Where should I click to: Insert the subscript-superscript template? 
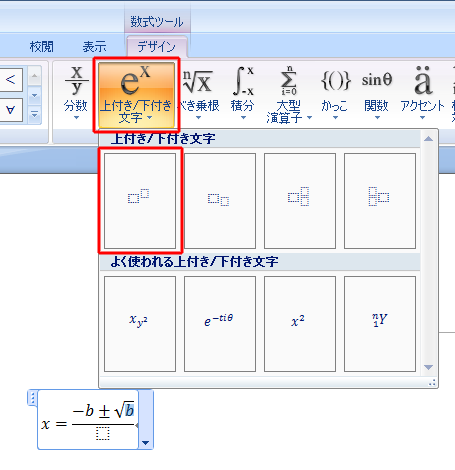300,201
